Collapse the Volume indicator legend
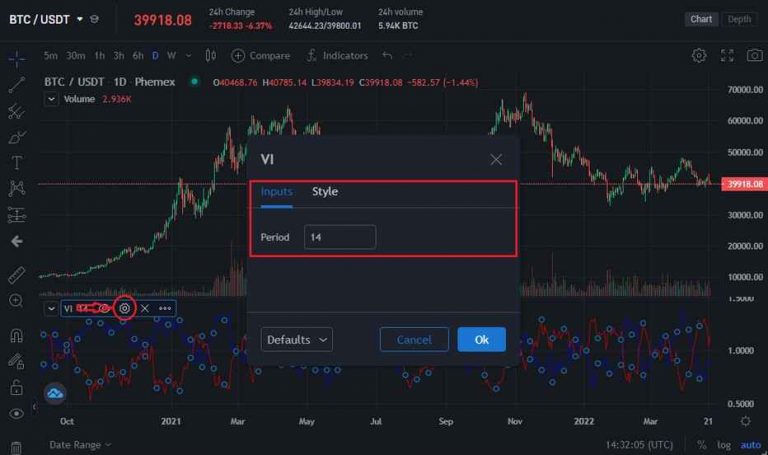Screen dimensions: 768x455 [x=51, y=99]
